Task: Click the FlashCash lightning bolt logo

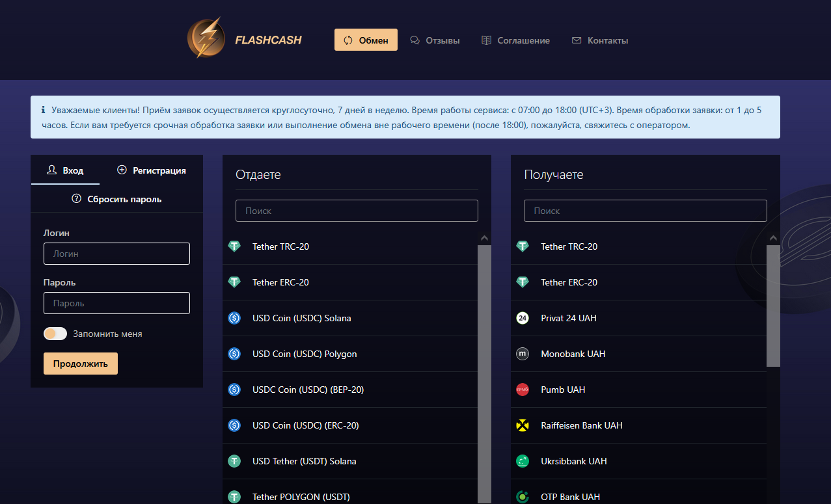Action: tap(206, 38)
